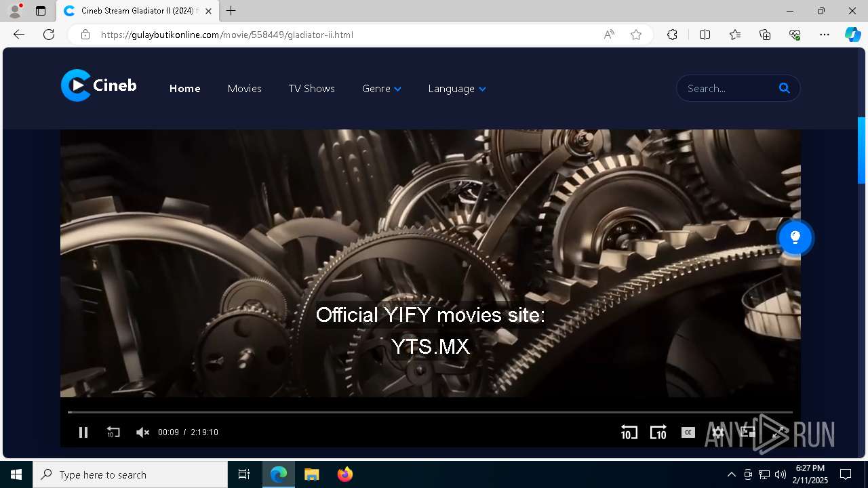Open Browser essentials heart icon

795,35
